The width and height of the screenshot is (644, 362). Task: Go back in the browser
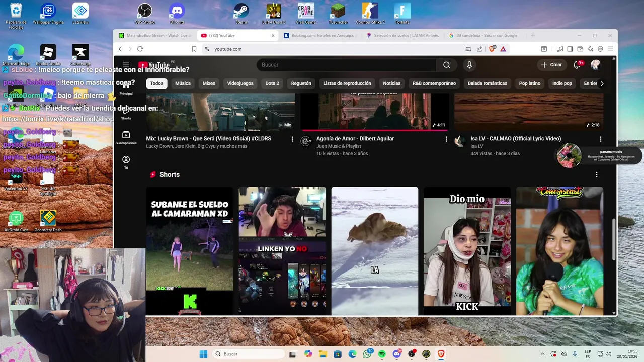coord(120,49)
